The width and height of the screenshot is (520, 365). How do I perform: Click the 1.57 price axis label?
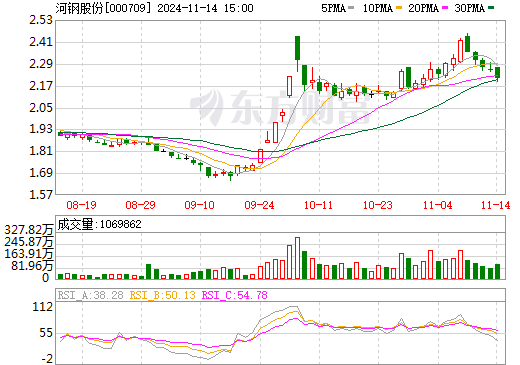point(41,194)
